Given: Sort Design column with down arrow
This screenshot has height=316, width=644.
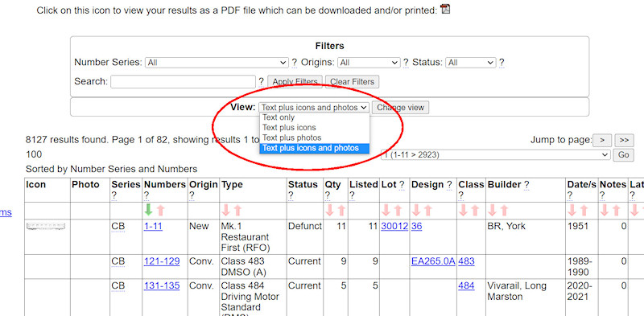Looking at the screenshot, I should (x=415, y=211).
